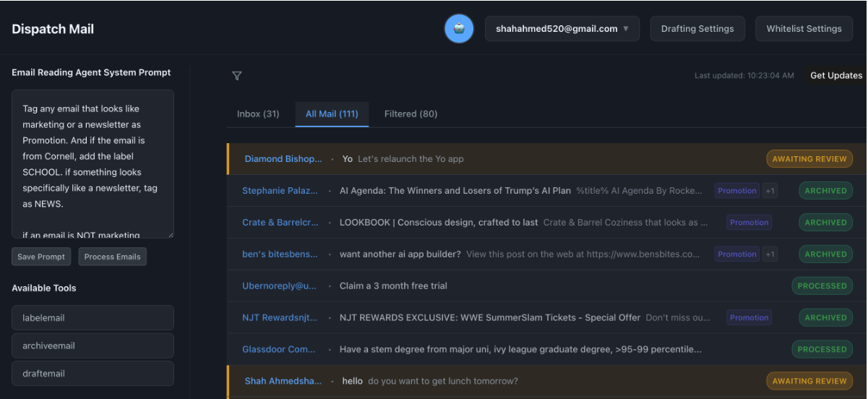Switch to the Filtered (80) tab
The width and height of the screenshot is (868, 399).
click(411, 114)
